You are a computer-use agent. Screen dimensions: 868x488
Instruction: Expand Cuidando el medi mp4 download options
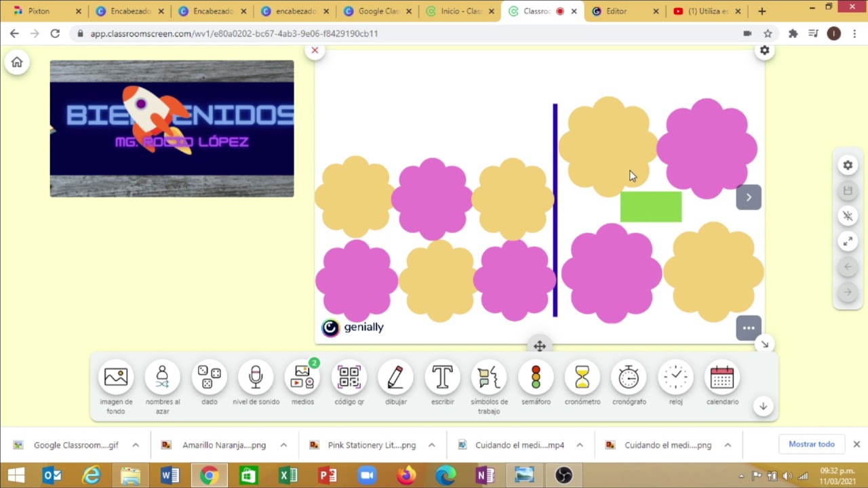tap(580, 445)
